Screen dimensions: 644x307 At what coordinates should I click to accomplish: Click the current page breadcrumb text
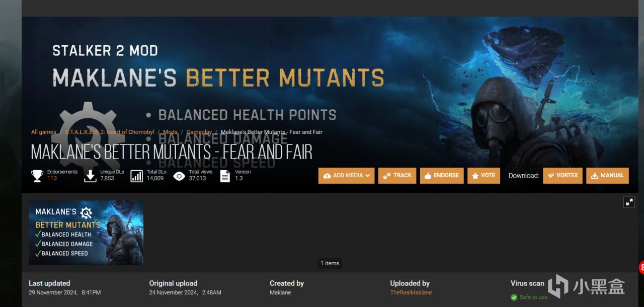tap(272, 132)
